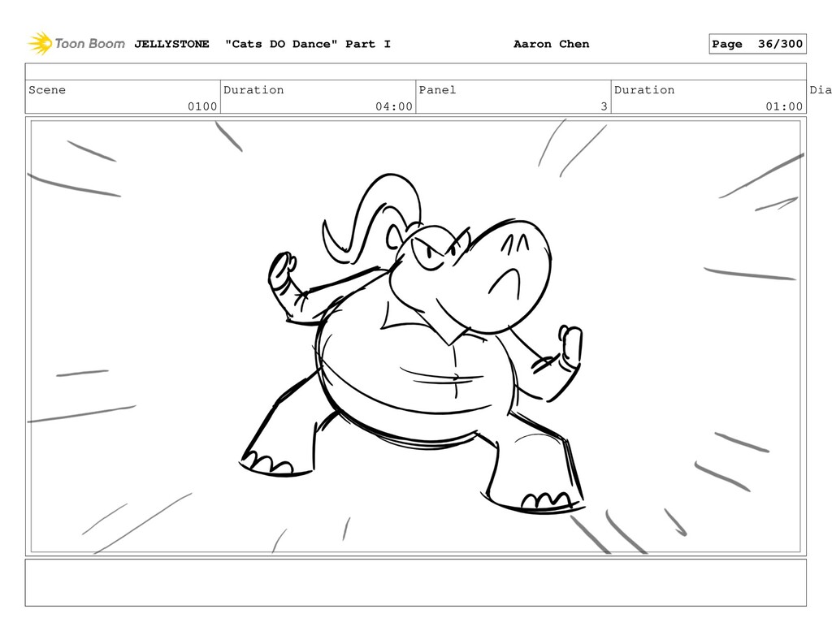The image size is (832, 644).
Task: Select the artist name Aaron Chen
Action: coord(552,44)
